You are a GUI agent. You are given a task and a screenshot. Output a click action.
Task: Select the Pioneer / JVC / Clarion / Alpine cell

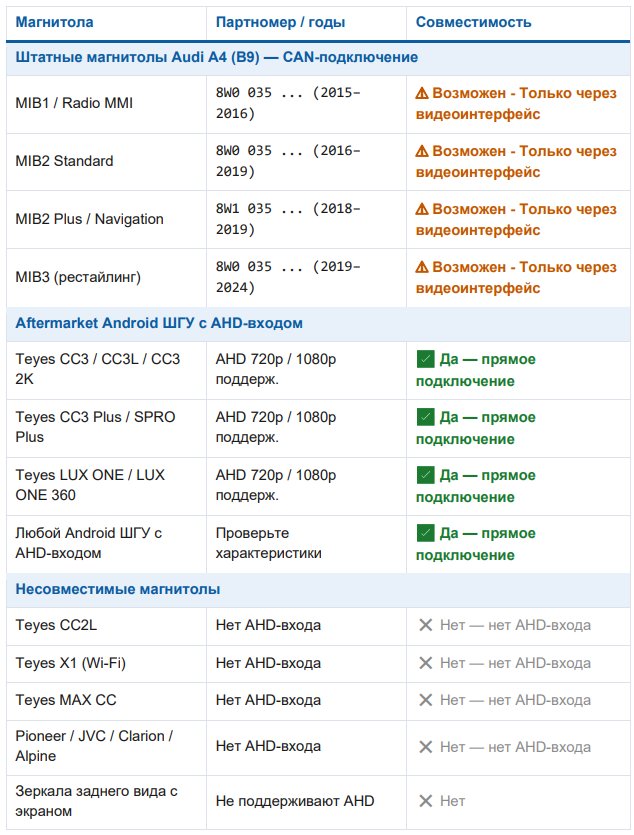(106, 748)
